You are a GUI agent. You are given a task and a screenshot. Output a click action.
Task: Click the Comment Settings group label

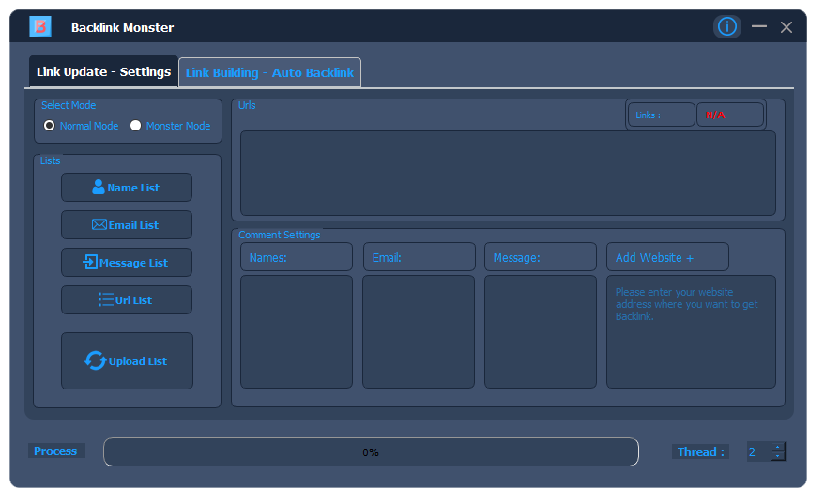[280, 235]
